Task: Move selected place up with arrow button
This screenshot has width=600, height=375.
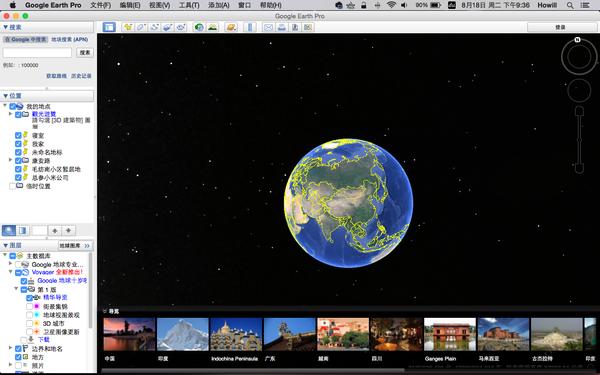Action: pos(55,230)
